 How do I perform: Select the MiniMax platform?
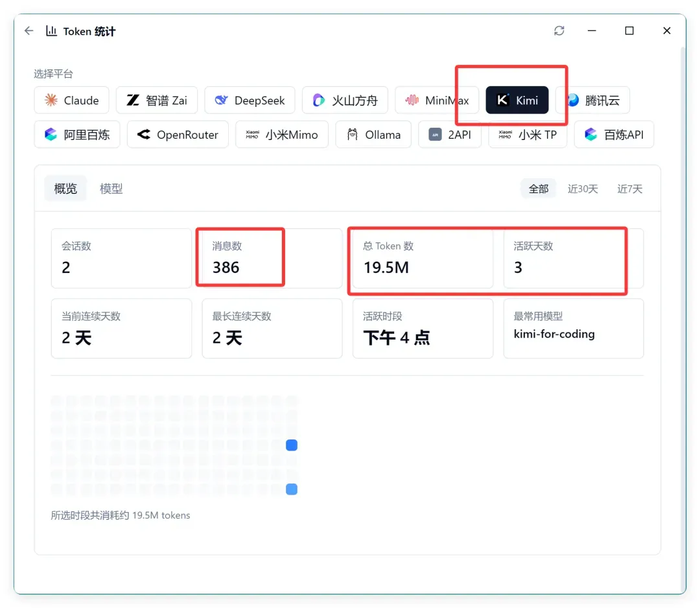point(437,100)
